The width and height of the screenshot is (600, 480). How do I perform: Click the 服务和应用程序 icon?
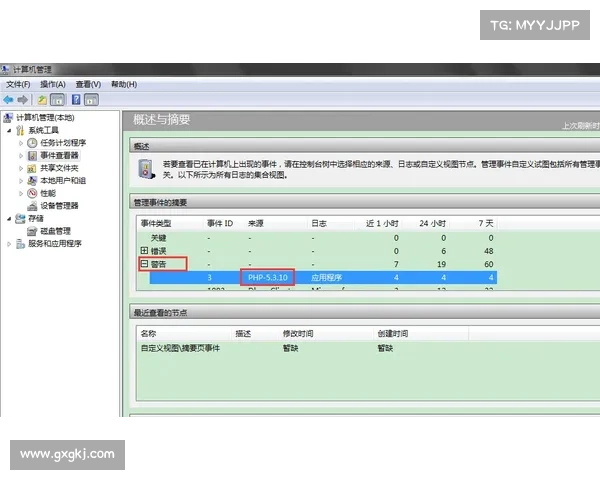coord(20,244)
